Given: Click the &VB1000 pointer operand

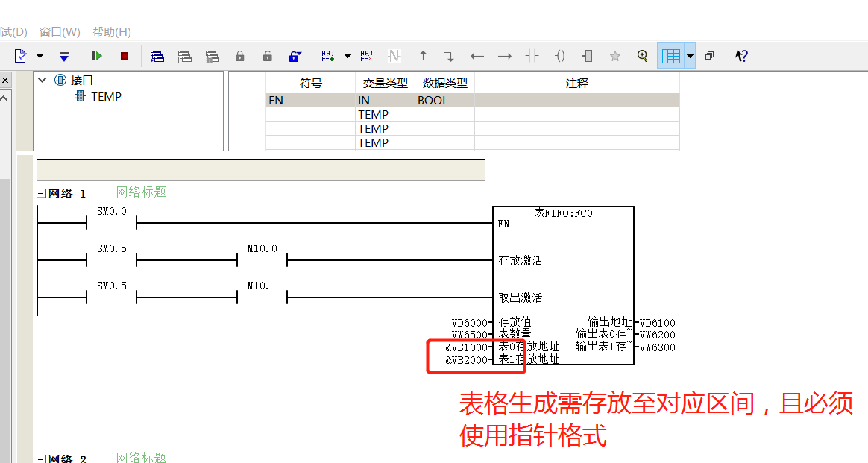Looking at the screenshot, I should [x=467, y=348].
